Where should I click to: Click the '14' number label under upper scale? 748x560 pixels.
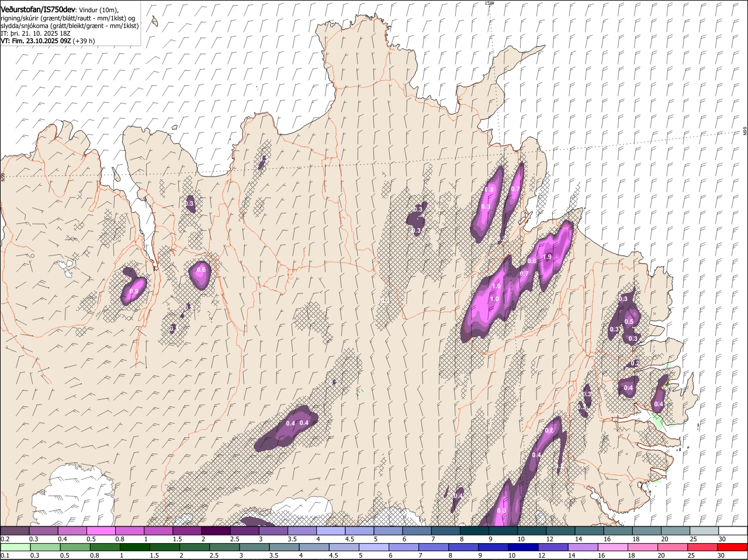[578, 539]
